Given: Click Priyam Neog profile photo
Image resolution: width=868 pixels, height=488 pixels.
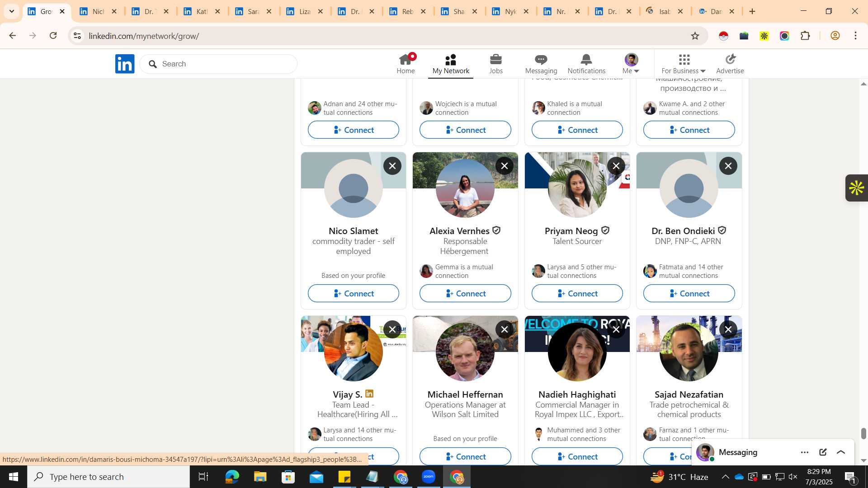Looking at the screenshot, I should (x=577, y=188).
